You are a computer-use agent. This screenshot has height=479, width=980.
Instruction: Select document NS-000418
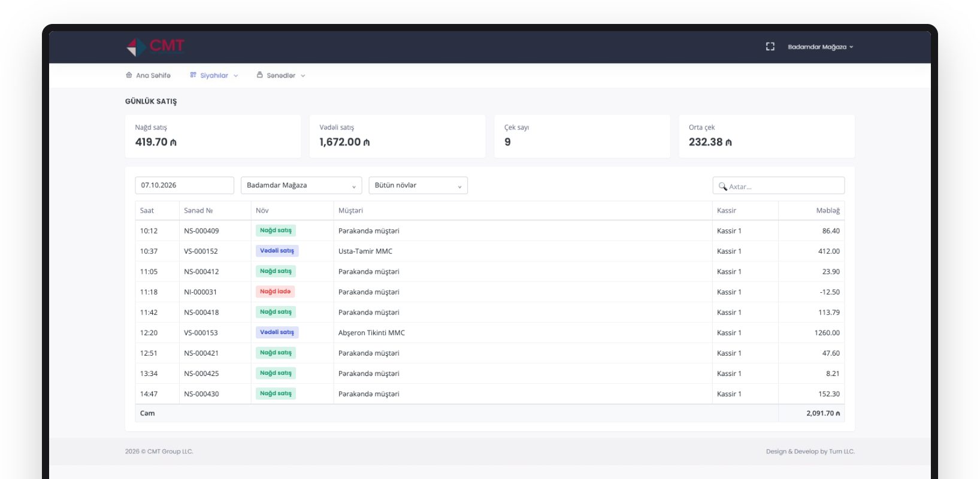pyautogui.click(x=201, y=313)
